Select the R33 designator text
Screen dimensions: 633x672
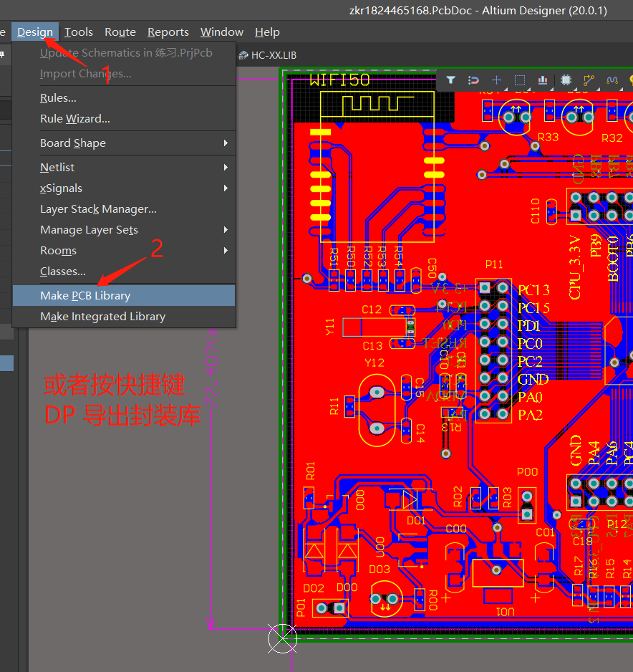549,137
